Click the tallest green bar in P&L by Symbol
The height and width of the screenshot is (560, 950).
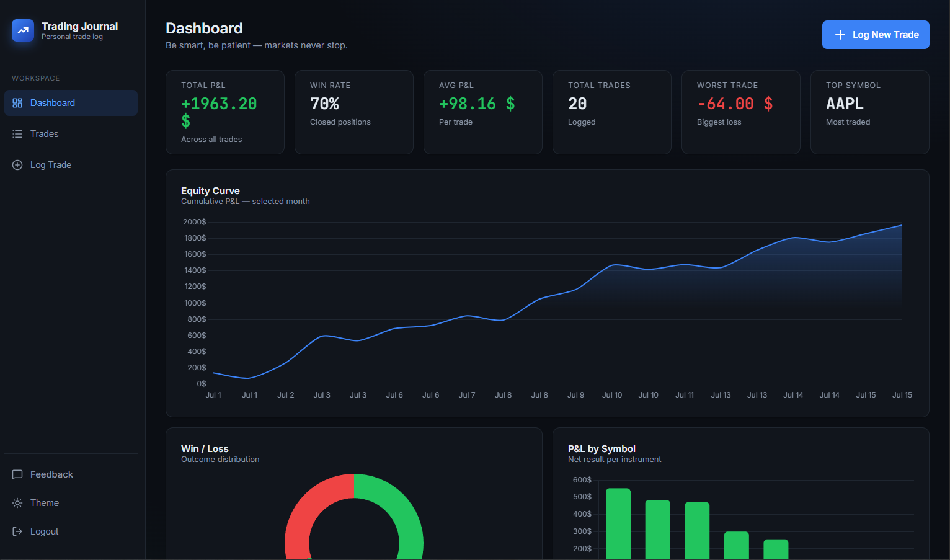(x=618, y=524)
